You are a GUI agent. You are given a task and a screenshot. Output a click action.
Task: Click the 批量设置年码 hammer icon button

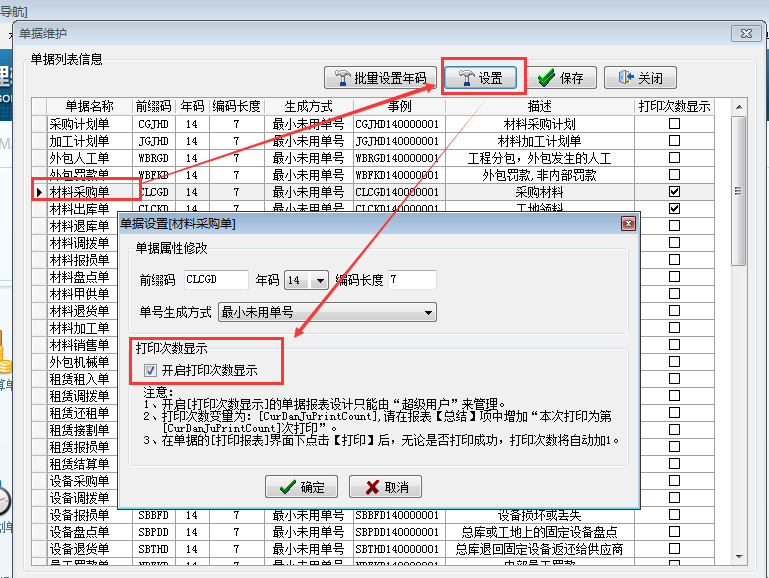(x=380, y=78)
